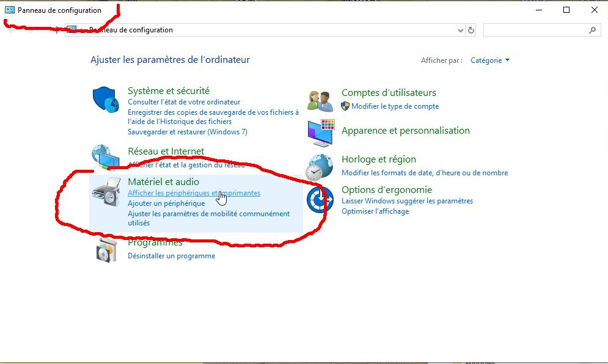Open the Système et sécurité shield icon
The image size is (608, 364).
(x=106, y=100)
